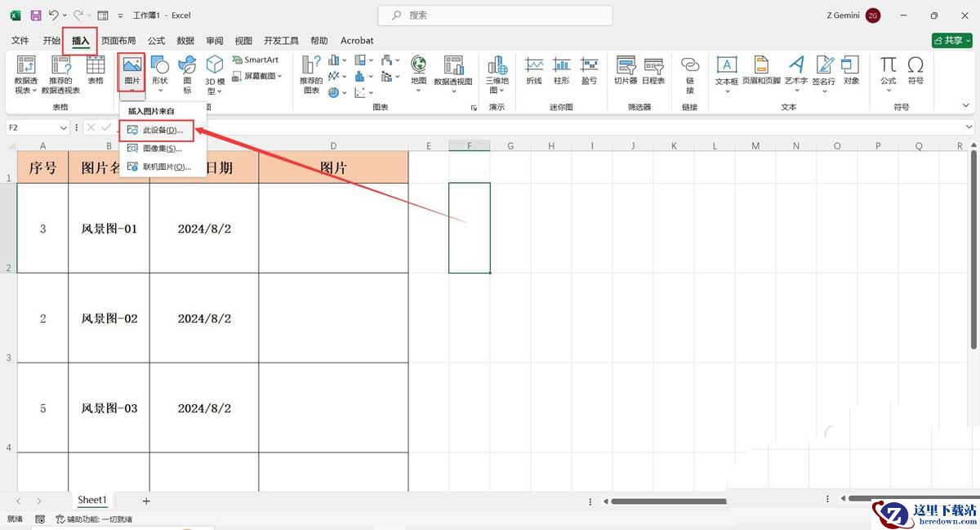Image resolution: width=980 pixels, height=530 pixels.
Task: Insert an Equation (公式) with the π icon
Action: 889,75
